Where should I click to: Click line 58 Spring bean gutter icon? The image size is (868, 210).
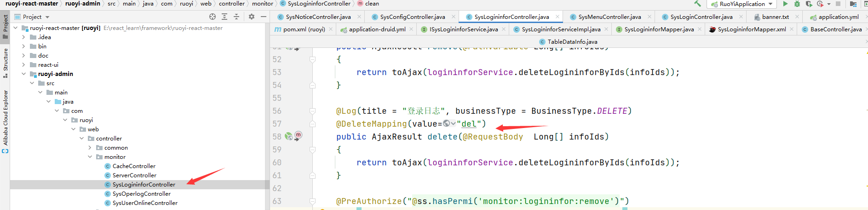pyautogui.click(x=288, y=136)
